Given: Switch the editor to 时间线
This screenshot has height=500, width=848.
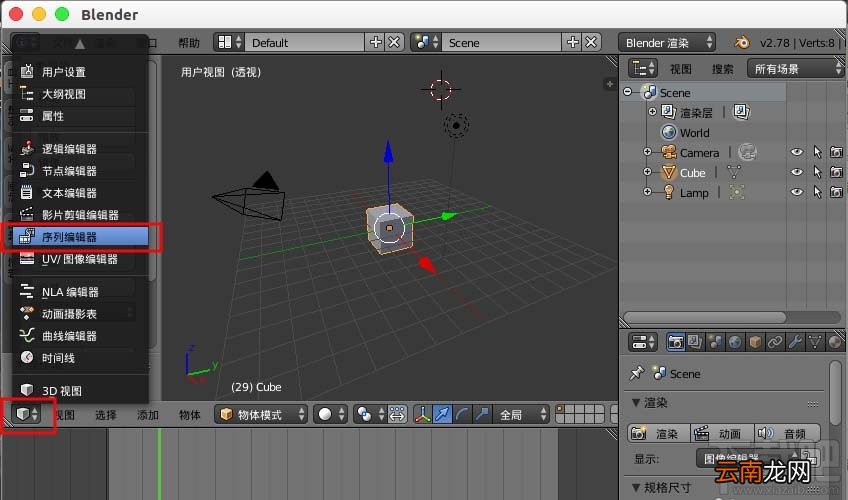Looking at the screenshot, I should 80,358.
